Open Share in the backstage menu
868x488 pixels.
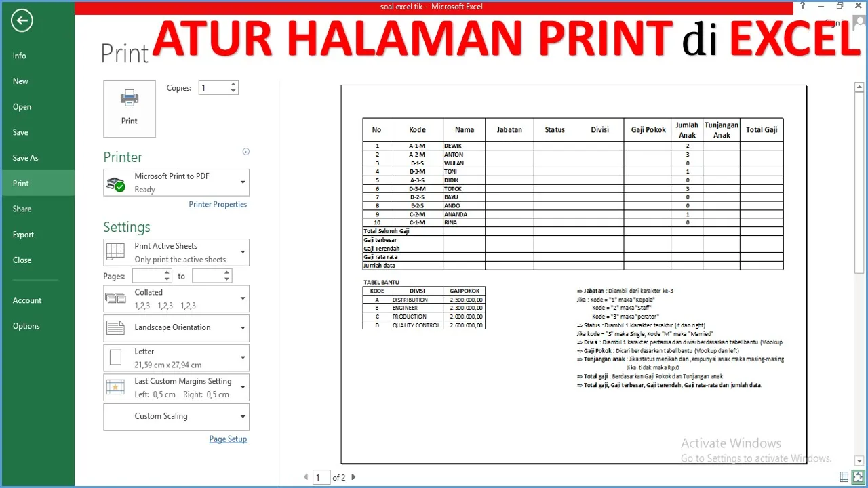tap(37, 209)
